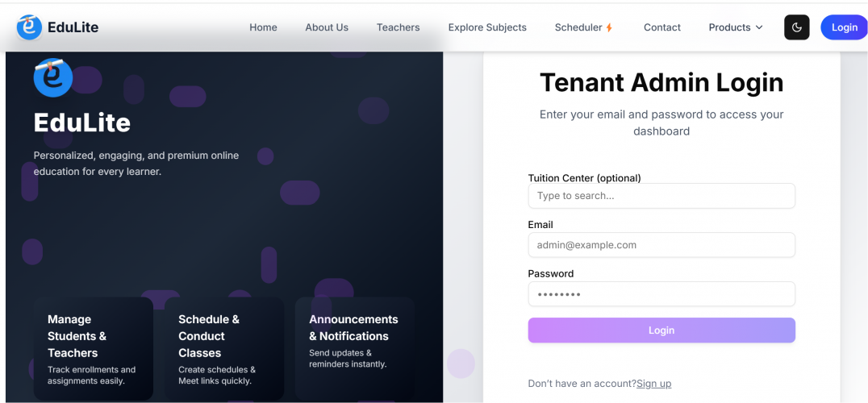Click the large EduLite logo on hero panel
The height and width of the screenshot is (403, 868).
[x=53, y=77]
